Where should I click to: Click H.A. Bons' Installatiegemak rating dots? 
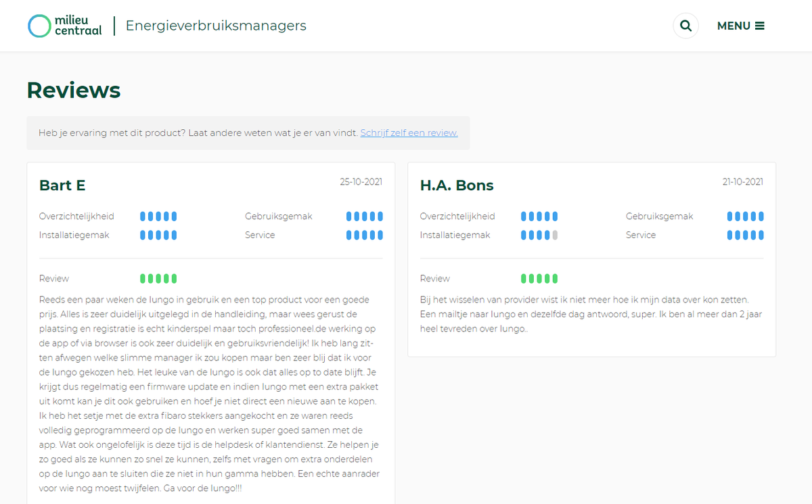click(x=539, y=235)
